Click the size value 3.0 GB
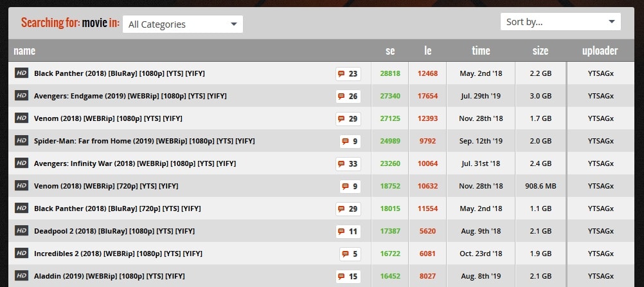644x287 pixels. [x=540, y=96]
